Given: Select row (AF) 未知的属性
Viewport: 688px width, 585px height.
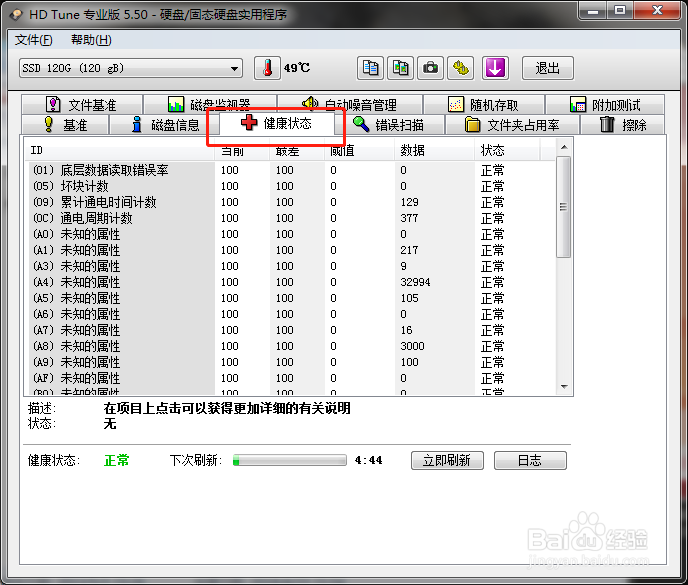Looking at the screenshot, I should [x=290, y=378].
